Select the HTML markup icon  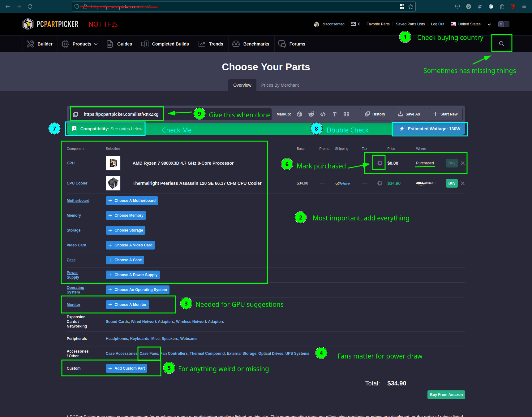(323, 114)
